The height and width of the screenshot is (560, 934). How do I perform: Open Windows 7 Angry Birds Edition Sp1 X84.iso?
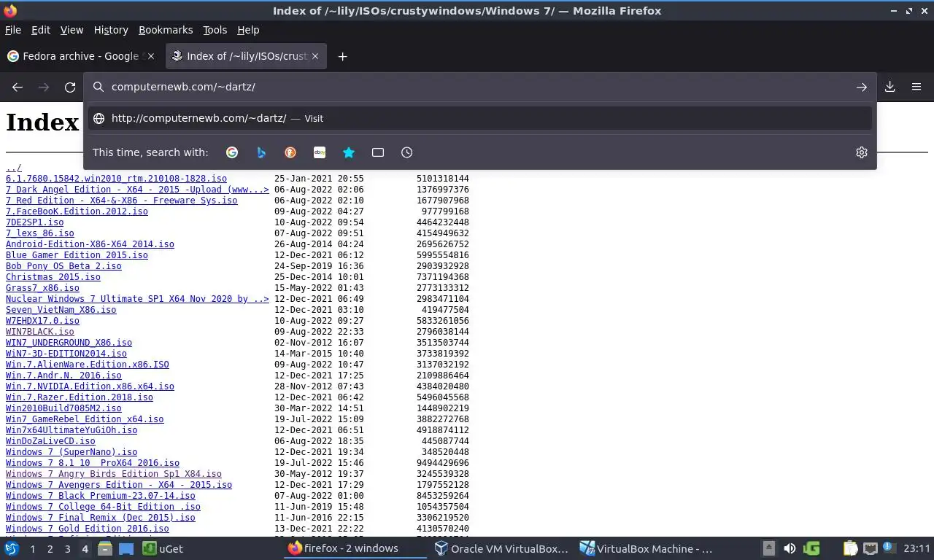(114, 474)
